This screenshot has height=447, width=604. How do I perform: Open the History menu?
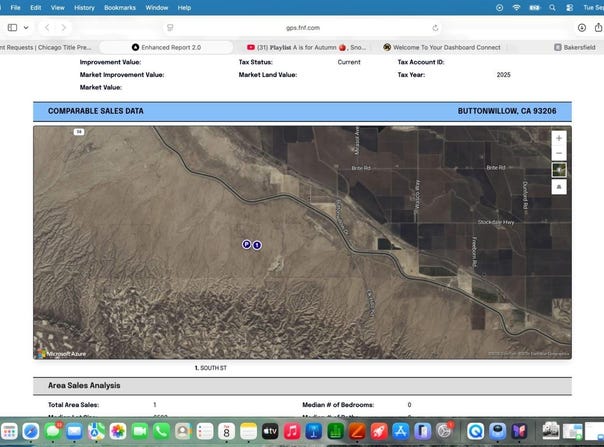[x=84, y=8]
